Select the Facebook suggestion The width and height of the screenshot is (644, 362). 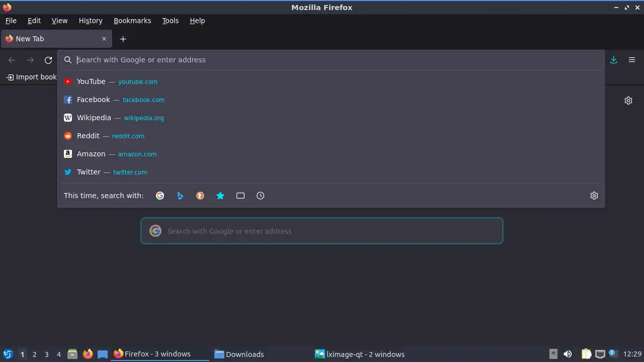point(331,100)
